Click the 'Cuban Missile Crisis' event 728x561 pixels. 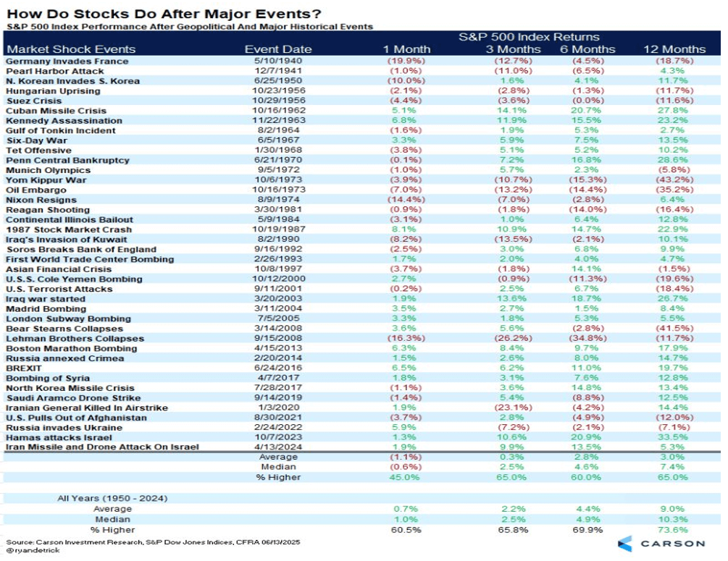[x=56, y=111]
